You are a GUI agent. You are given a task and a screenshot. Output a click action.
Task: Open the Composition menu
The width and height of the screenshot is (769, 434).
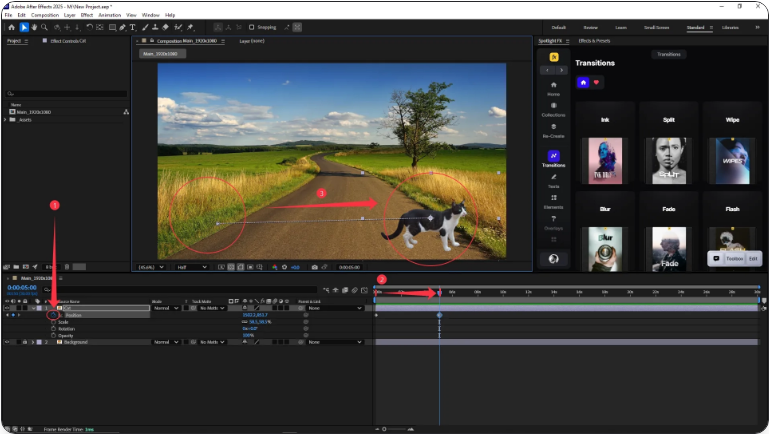pyautogui.click(x=44, y=15)
